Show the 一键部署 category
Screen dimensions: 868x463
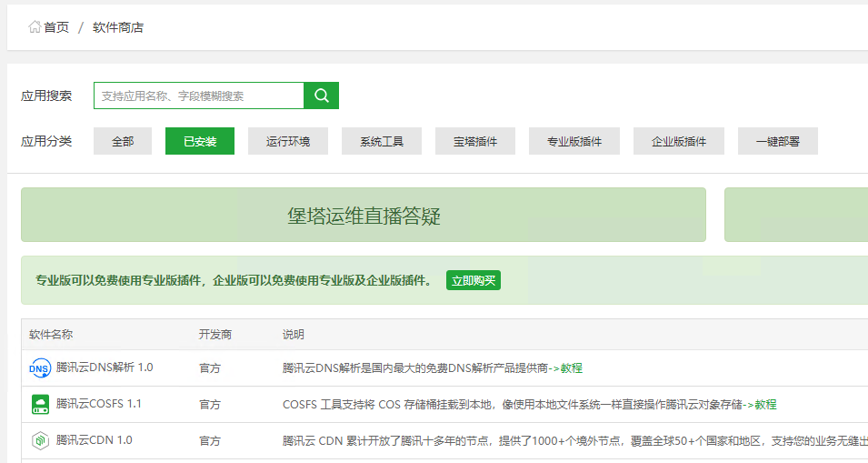778,141
